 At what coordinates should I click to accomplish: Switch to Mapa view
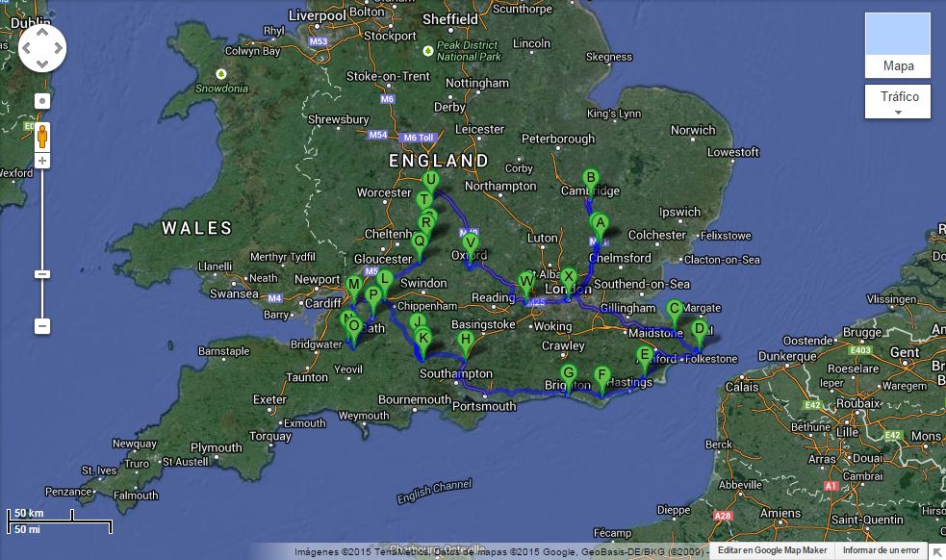pos(896,66)
